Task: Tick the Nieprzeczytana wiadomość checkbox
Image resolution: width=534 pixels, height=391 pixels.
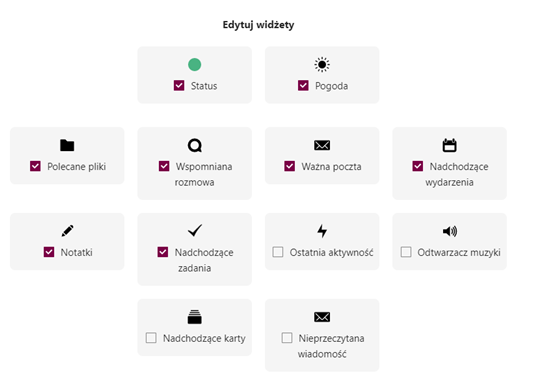Action: (x=287, y=338)
